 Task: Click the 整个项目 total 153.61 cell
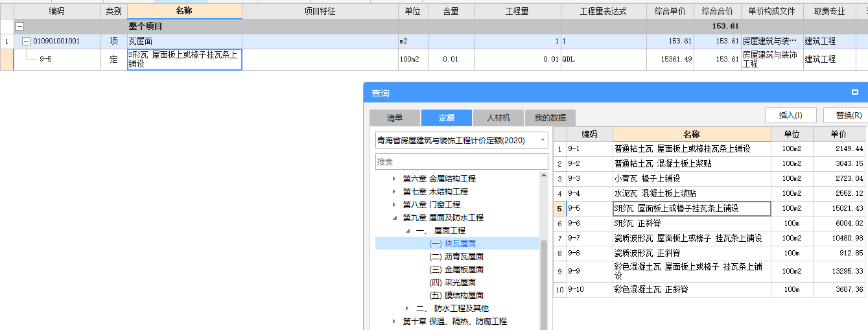718,27
